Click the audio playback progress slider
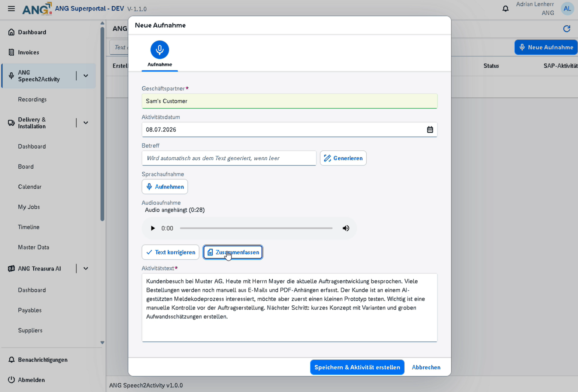 (x=256, y=228)
